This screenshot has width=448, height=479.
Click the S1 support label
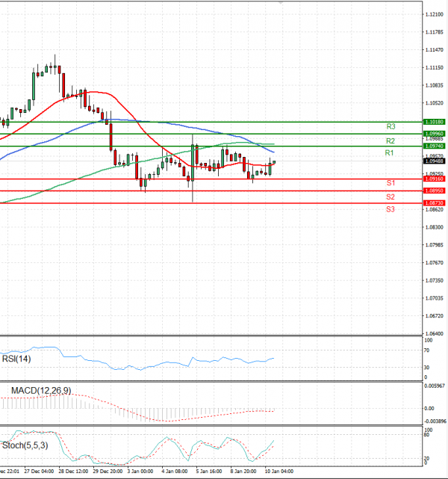coord(391,182)
